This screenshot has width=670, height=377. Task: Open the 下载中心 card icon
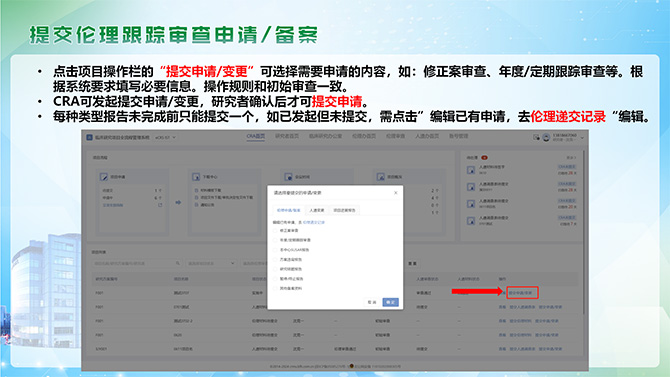(196, 177)
